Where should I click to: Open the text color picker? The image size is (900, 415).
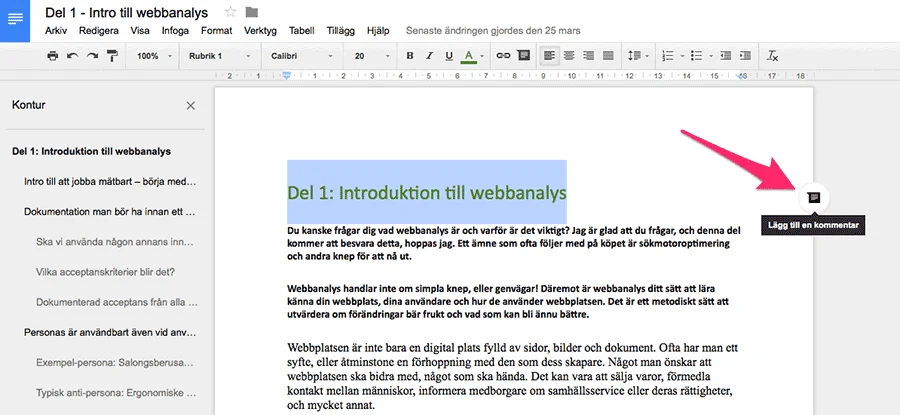click(470, 56)
